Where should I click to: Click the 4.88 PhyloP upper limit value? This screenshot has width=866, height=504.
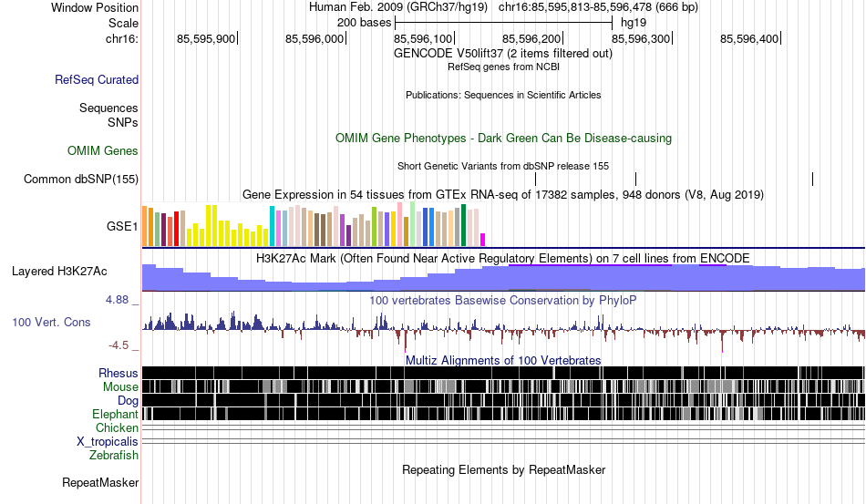(117, 300)
